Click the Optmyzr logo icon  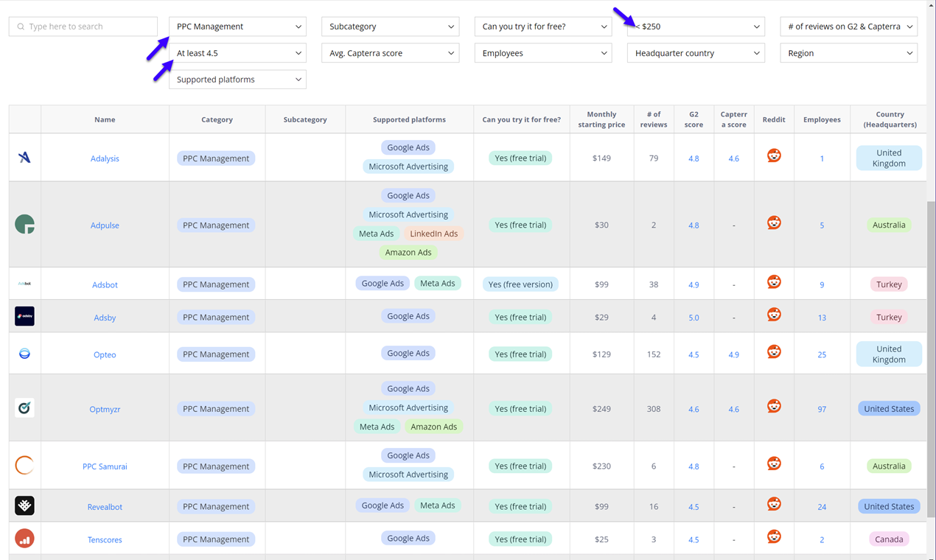(24, 407)
